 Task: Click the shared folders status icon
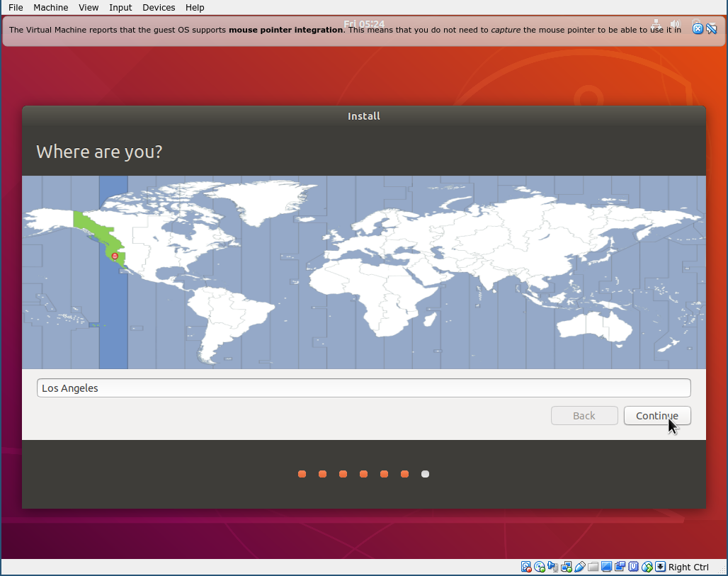(x=593, y=567)
